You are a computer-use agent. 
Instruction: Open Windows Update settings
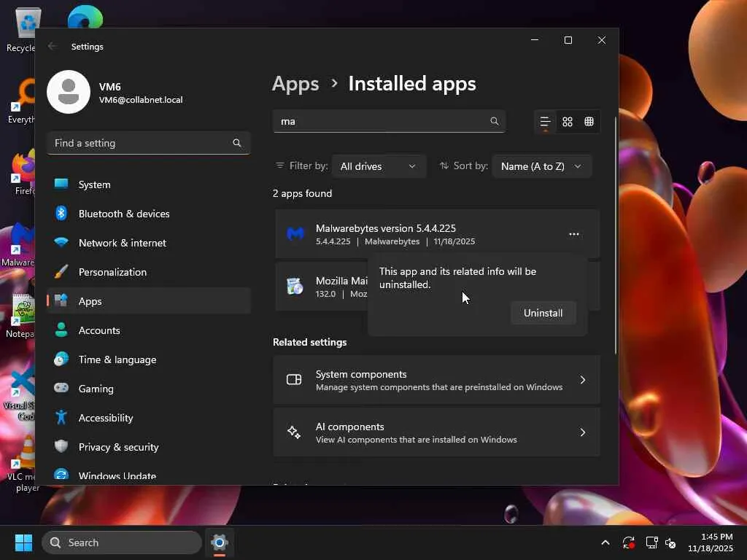coord(149,475)
